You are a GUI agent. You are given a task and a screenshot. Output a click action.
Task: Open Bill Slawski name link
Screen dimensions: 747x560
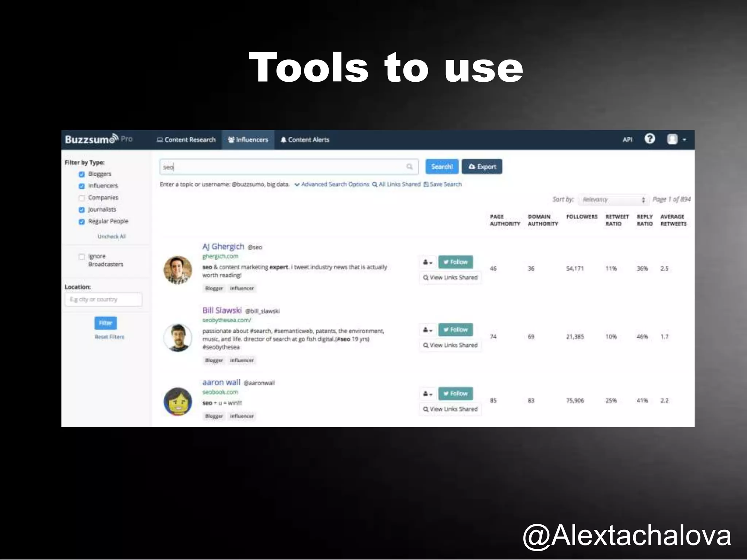click(x=222, y=311)
